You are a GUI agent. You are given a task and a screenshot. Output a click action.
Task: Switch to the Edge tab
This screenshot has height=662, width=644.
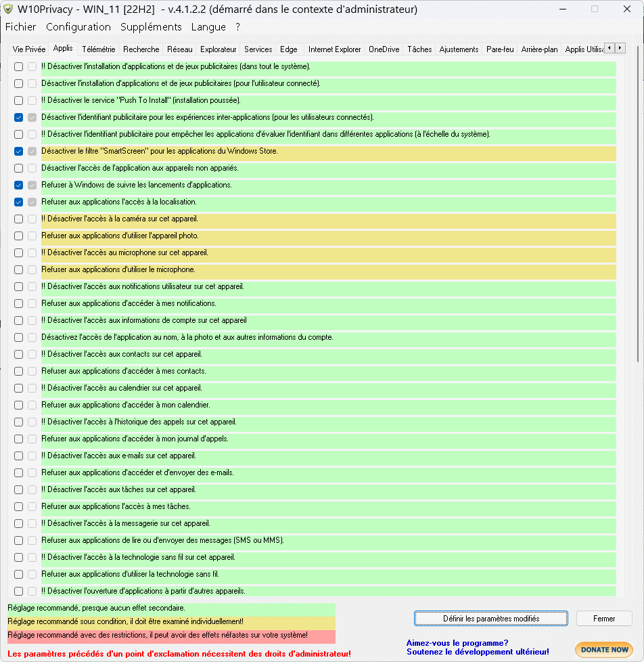(289, 49)
